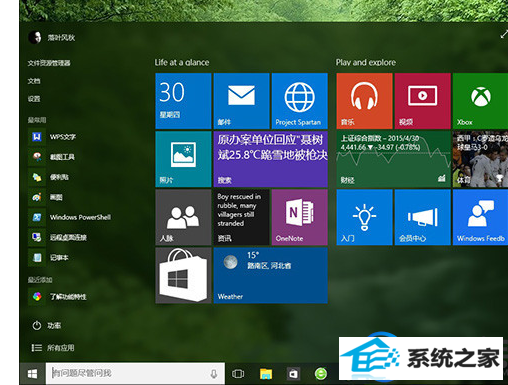Click the user account avatar

(x=35, y=37)
